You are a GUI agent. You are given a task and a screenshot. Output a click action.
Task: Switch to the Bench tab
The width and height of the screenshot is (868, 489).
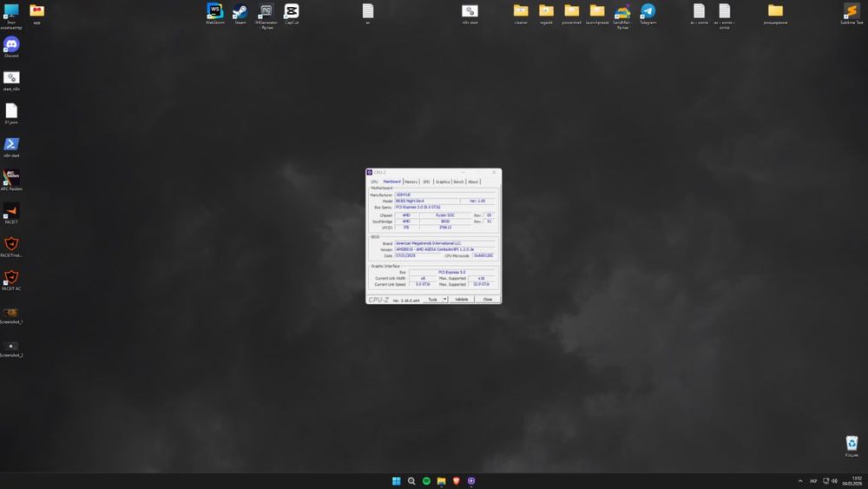(458, 182)
